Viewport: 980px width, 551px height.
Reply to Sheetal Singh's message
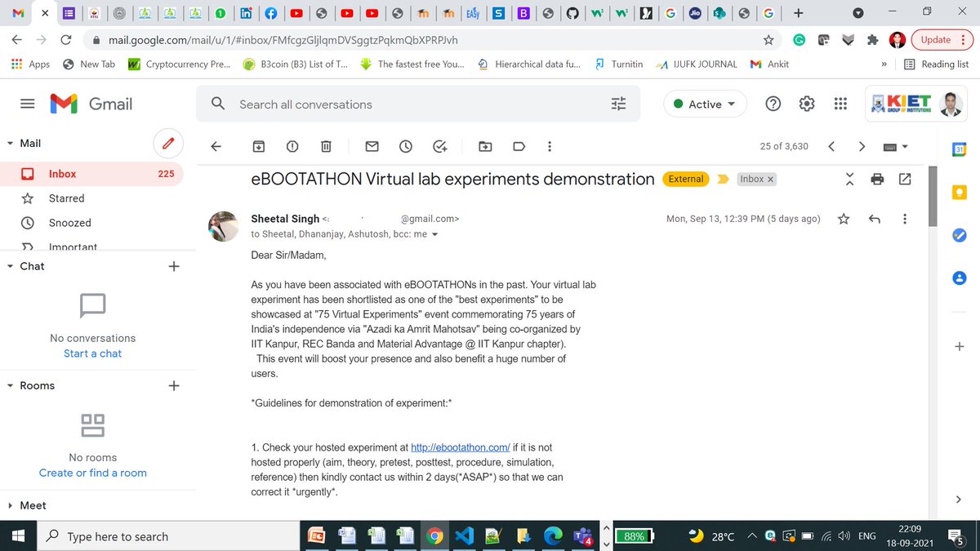(x=875, y=219)
